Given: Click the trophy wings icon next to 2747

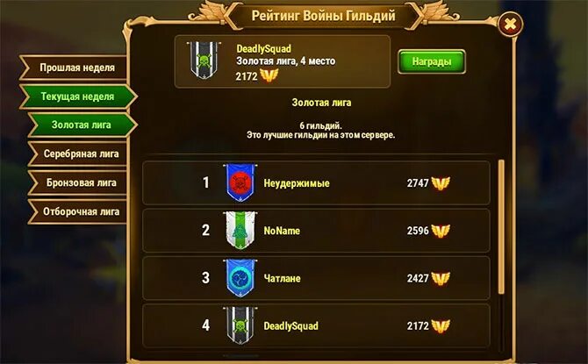Looking at the screenshot, I should [x=441, y=183].
